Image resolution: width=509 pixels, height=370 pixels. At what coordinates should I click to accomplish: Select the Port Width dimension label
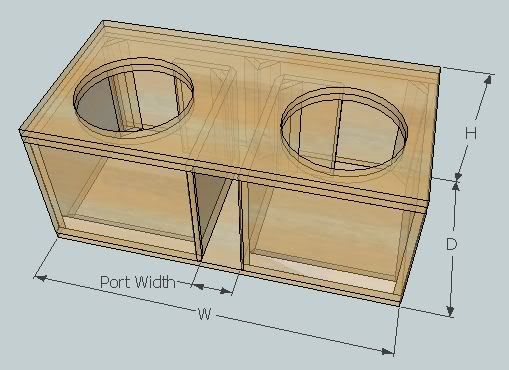138,282
